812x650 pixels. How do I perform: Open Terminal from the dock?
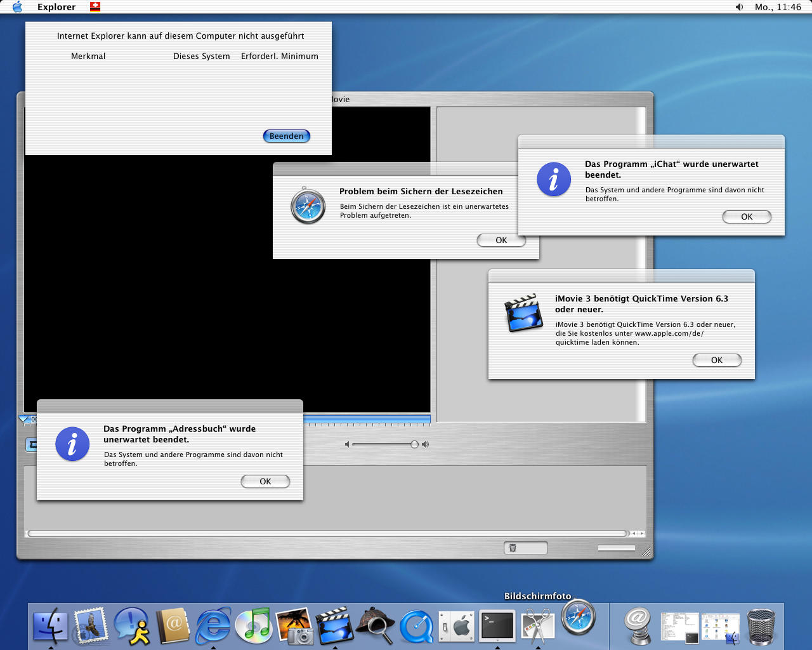pyautogui.click(x=497, y=626)
